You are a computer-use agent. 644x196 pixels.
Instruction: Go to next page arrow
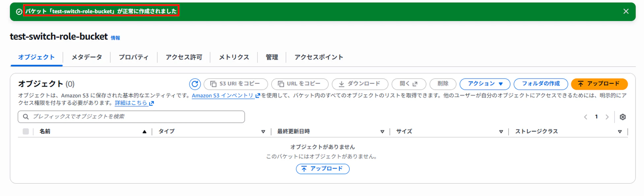(x=607, y=117)
